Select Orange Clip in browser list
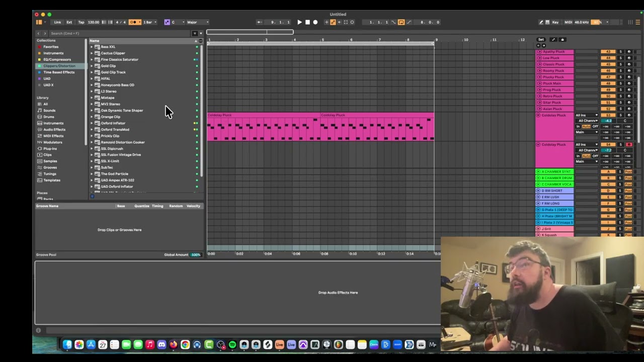 pos(110,117)
